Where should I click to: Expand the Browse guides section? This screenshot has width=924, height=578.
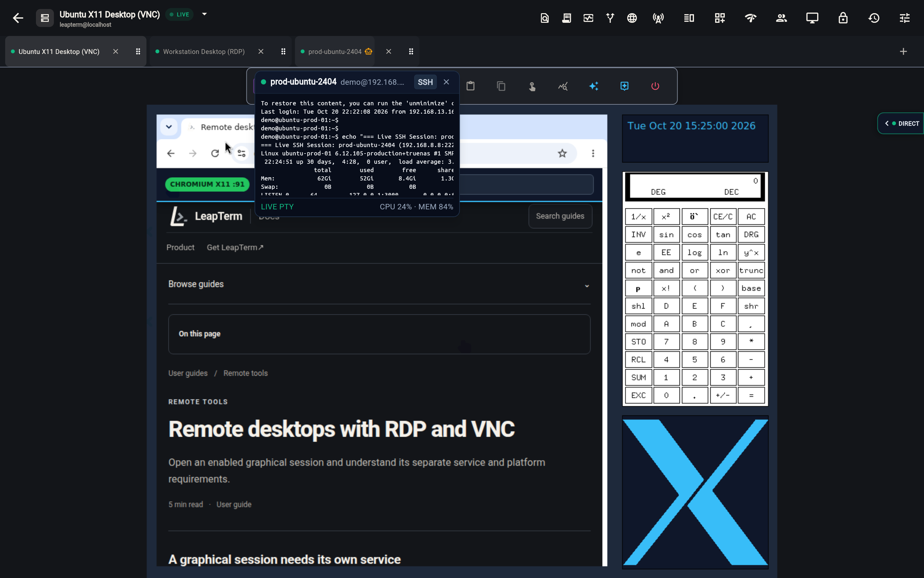coord(379,285)
